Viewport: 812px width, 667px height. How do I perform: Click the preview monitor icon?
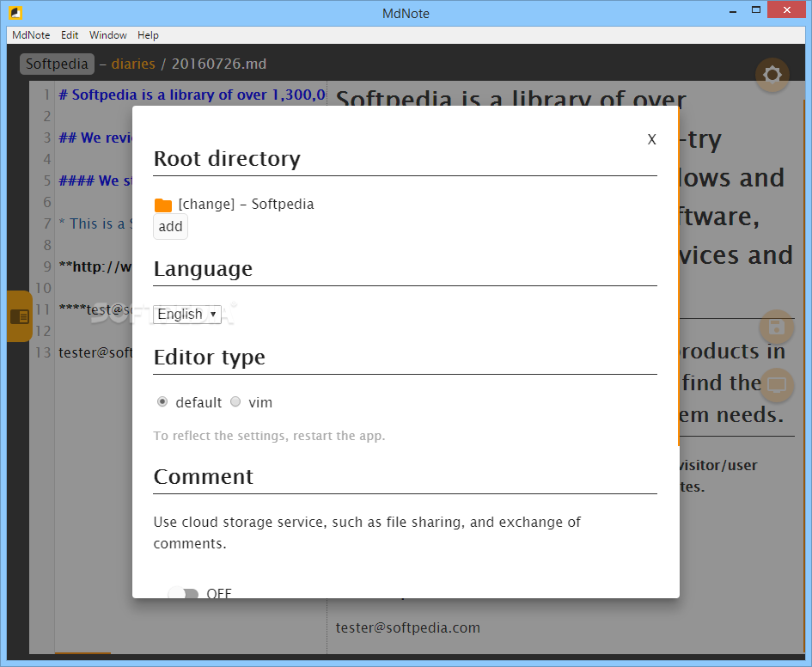click(x=776, y=385)
